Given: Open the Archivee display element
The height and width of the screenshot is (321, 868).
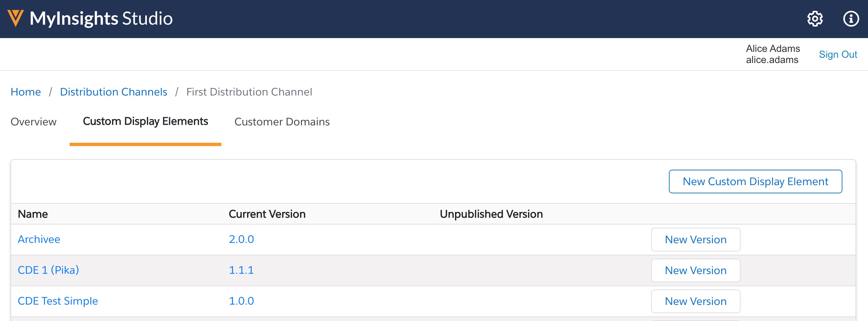Looking at the screenshot, I should [x=39, y=239].
